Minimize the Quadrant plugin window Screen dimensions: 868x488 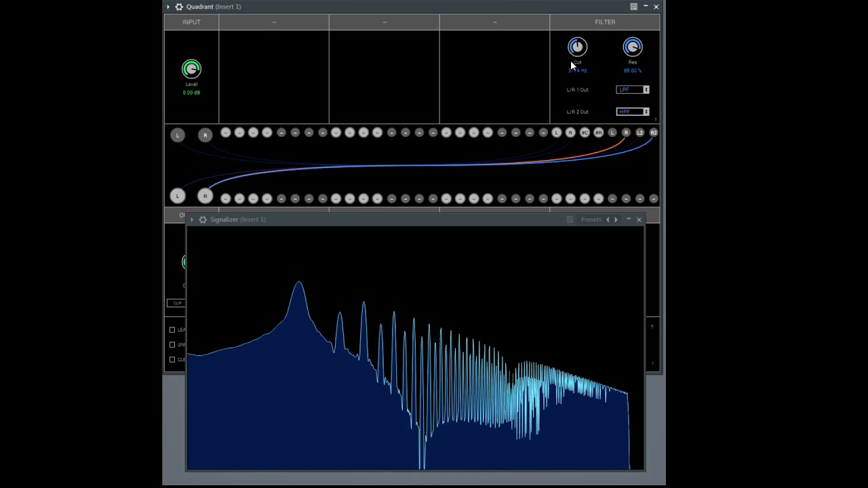(646, 7)
